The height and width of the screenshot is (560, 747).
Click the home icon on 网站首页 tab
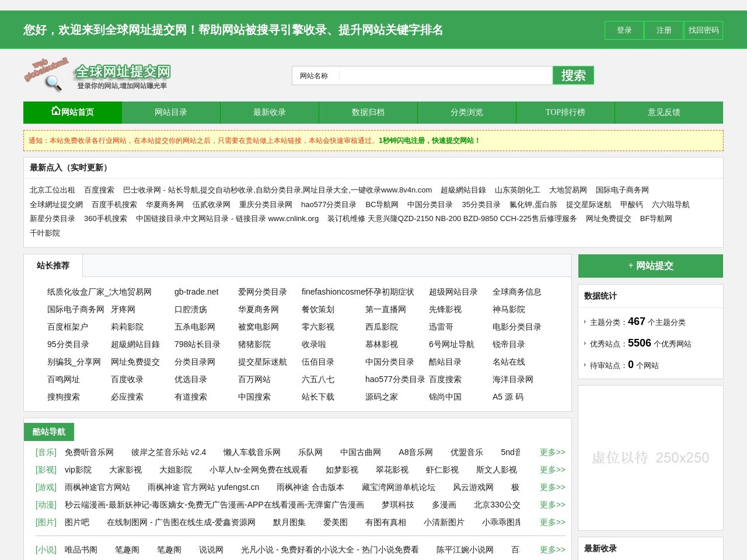pos(55,110)
